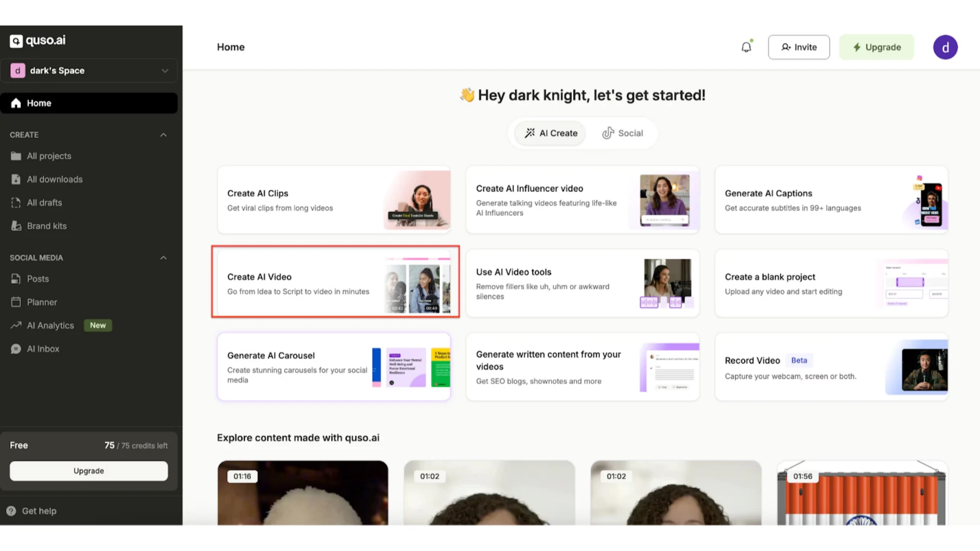Click the Posts icon in sidebar
The width and height of the screenshot is (980, 551).
pos(16,279)
